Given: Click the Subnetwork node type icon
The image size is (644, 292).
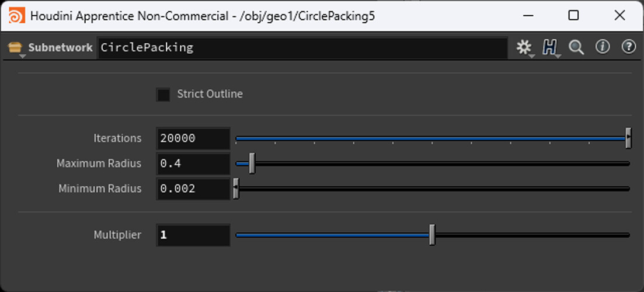Looking at the screenshot, I should pos(15,48).
